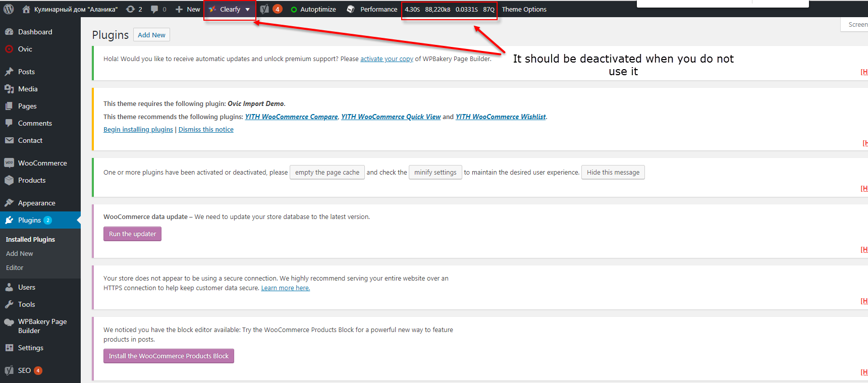Open the plugin Editor submenu item
The image size is (868, 383).
click(15, 267)
